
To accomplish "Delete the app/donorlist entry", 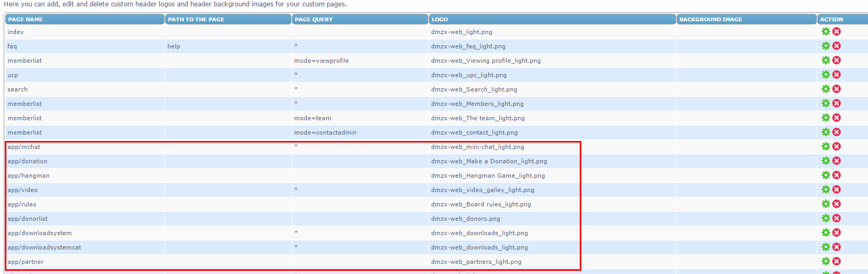I will (837, 218).
